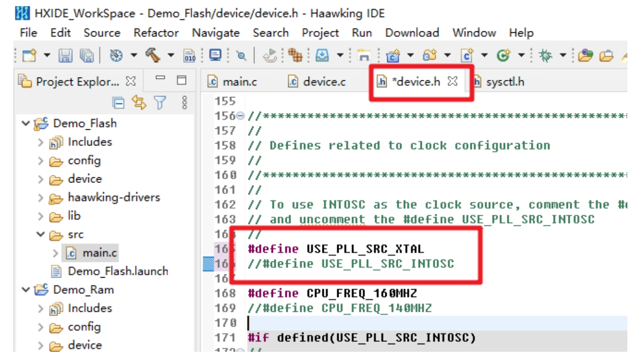
Task: Click the green New Class icon
Action: [503, 56]
